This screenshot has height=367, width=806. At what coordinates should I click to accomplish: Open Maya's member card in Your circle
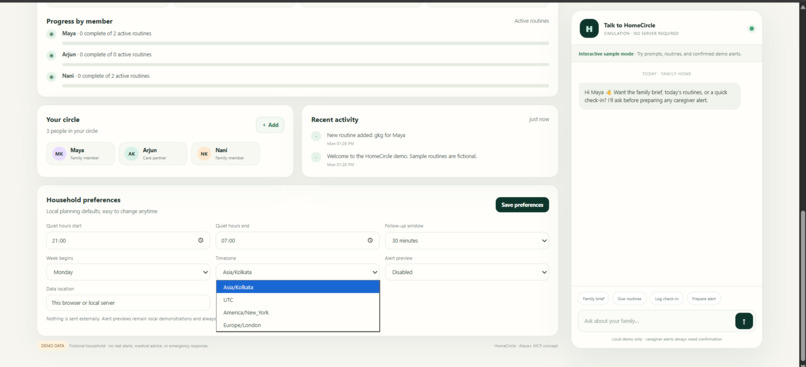pyautogui.click(x=81, y=154)
